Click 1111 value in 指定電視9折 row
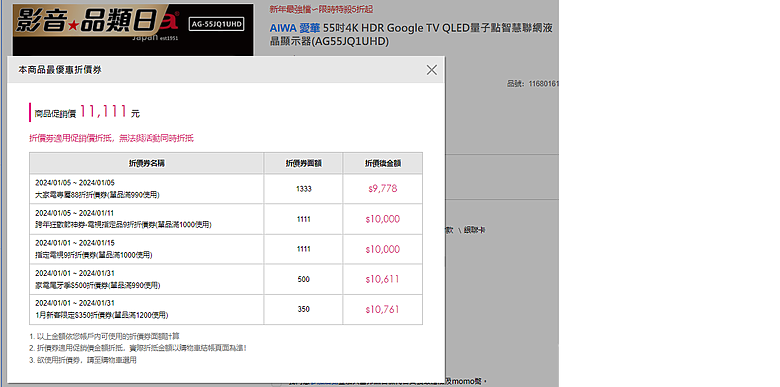 [303, 249]
